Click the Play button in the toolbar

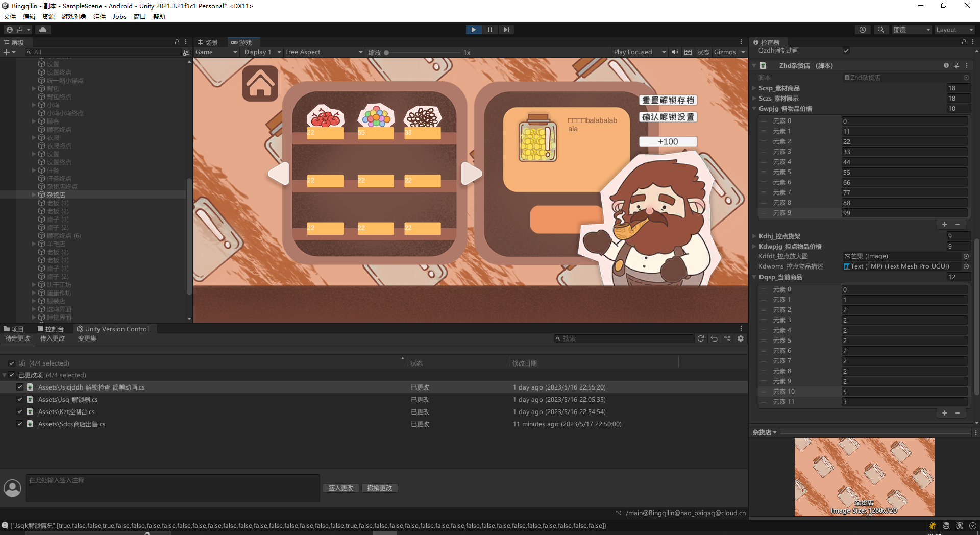point(473,30)
